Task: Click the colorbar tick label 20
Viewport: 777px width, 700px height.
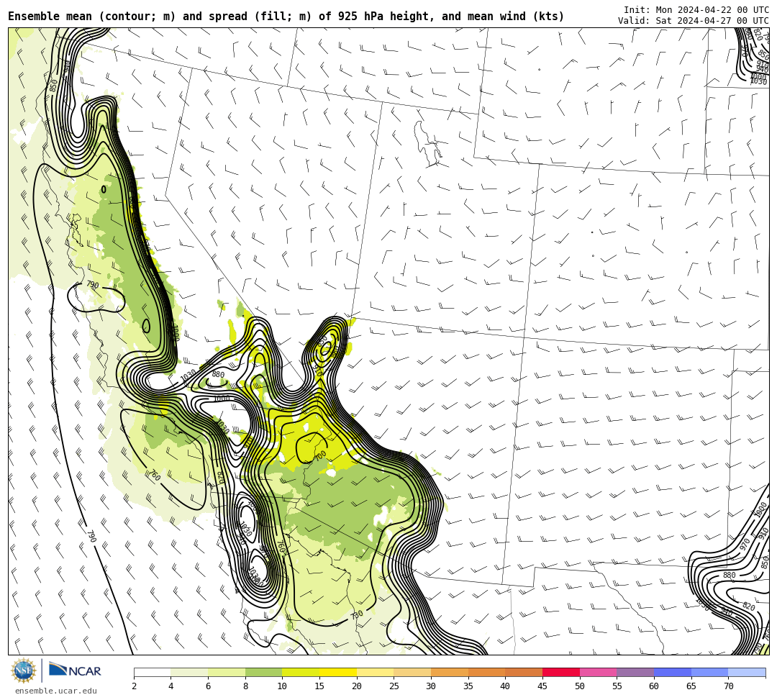Action: coord(357,686)
